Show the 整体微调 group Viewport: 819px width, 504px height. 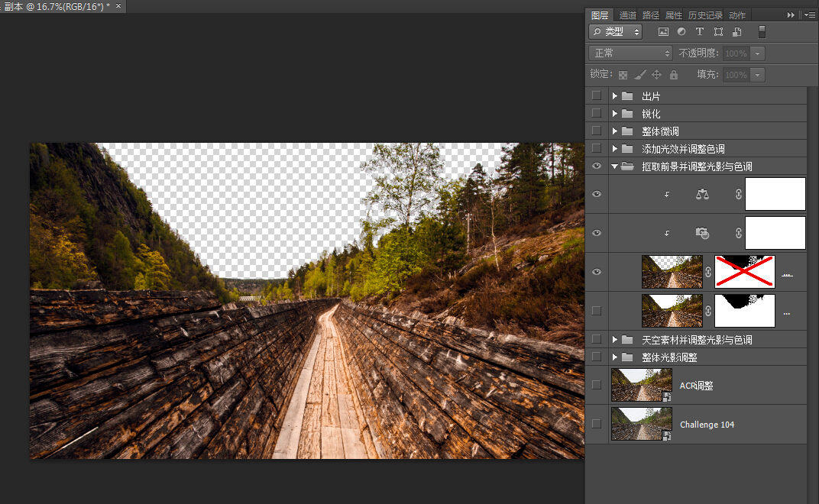pyautogui.click(x=597, y=131)
